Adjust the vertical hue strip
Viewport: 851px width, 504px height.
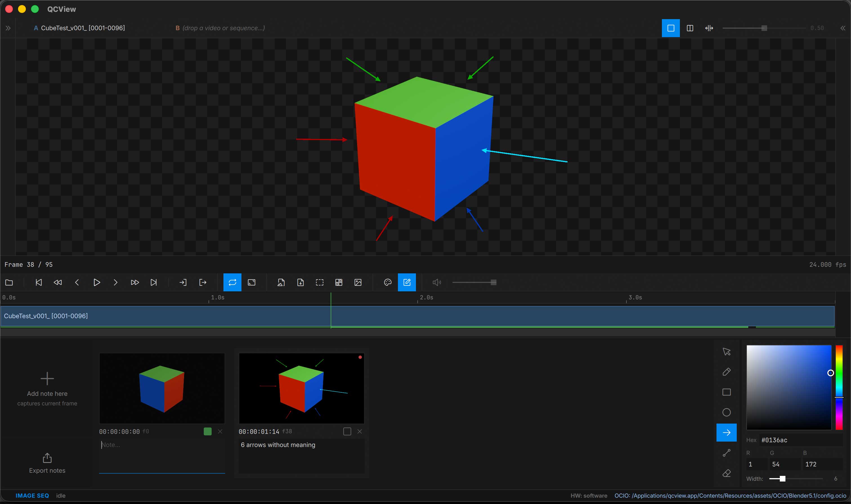[x=839, y=388]
